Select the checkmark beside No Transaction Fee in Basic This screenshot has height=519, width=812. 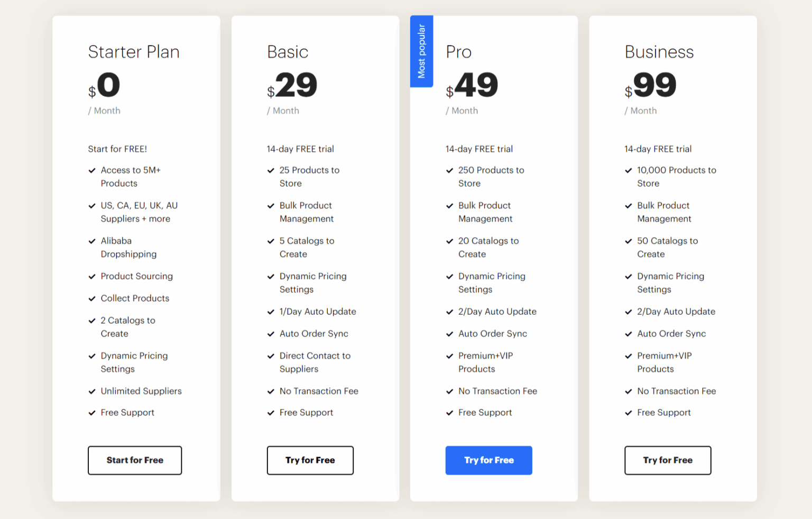pyautogui.click(x=271, y=391)
